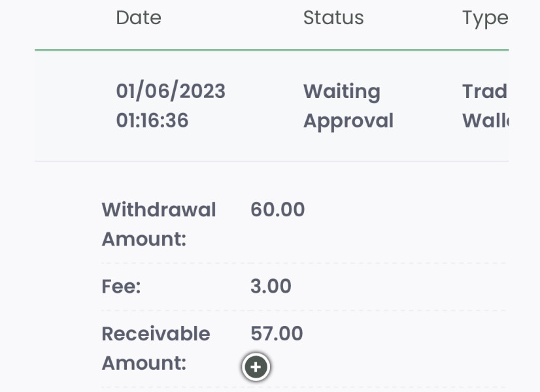
Task: Click the Withdrawal Amount label
Action: 158,224
